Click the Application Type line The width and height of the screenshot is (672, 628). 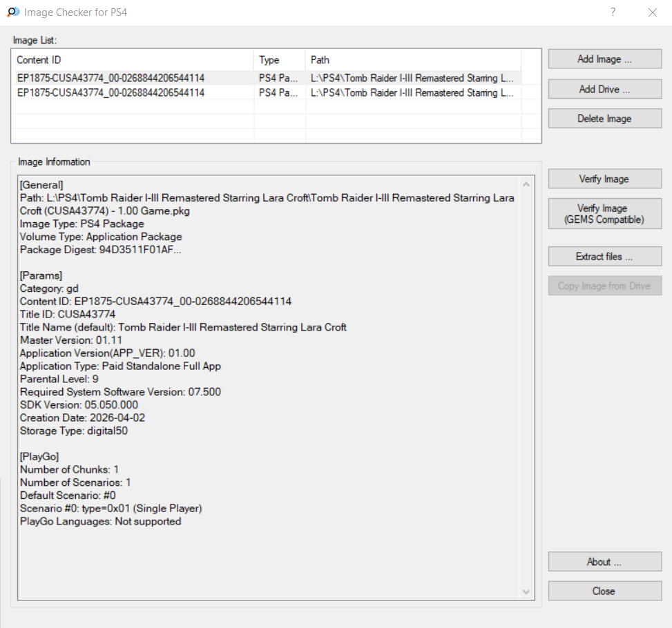[120, 366]
